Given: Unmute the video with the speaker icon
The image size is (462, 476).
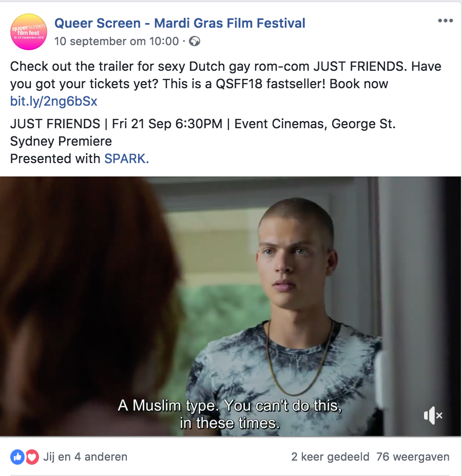Looking at the screenshot, I should 433,415.
